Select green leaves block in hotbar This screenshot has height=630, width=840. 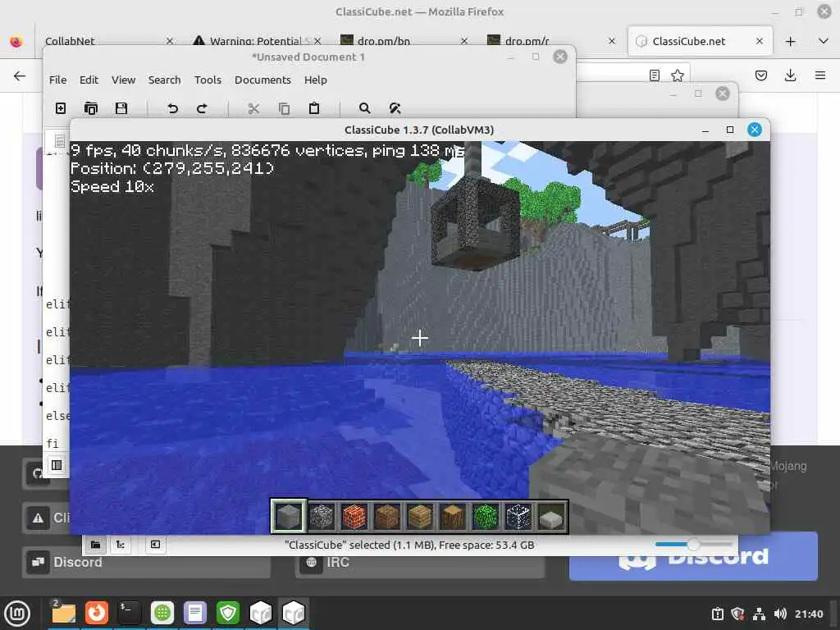pyautogui.click(x=486, y=517)
